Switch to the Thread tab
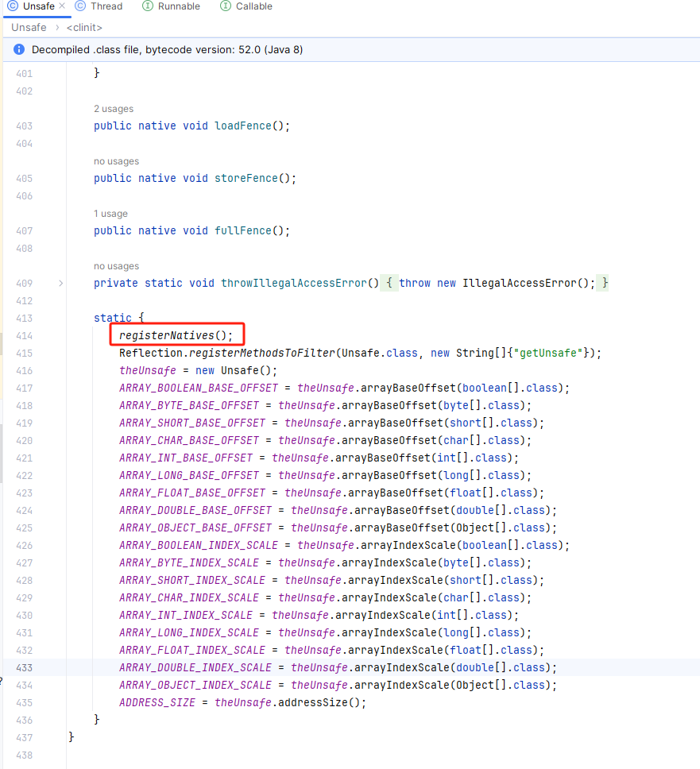The image size is (700, 769). click(106, 6)
